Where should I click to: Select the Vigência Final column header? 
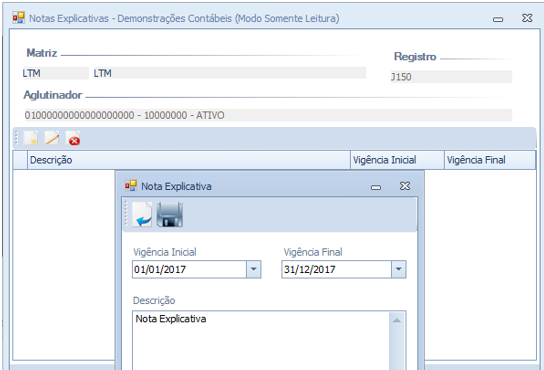[490, 160]
